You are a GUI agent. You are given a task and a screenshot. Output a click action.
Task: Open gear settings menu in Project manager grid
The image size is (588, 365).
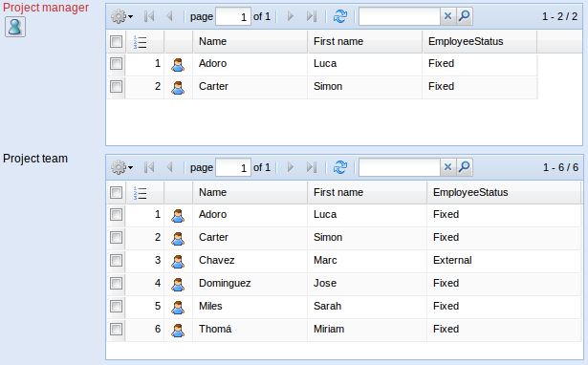[121, 16]
